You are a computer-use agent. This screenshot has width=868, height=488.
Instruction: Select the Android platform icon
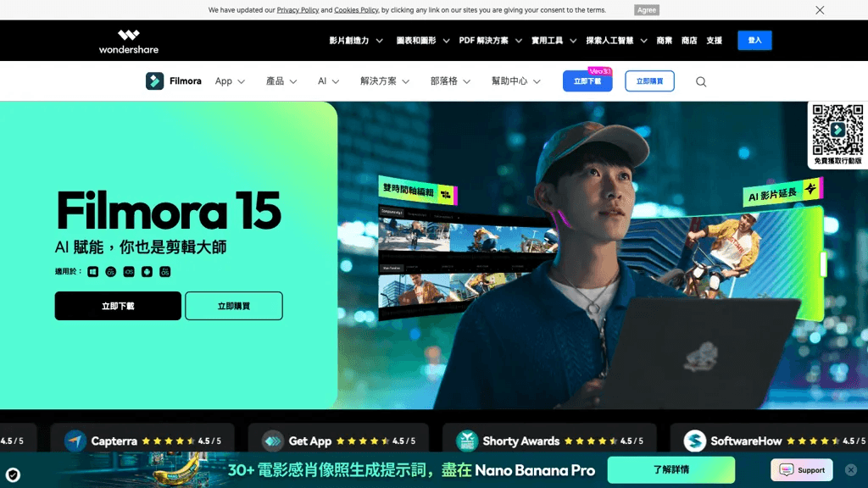tap(147, 272)
